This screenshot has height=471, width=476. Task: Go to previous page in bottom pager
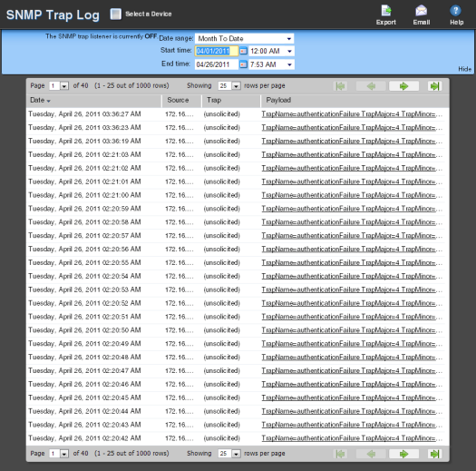(371, 454)
